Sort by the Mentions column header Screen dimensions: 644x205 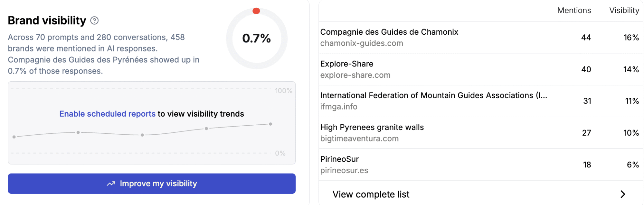[x=574, y=10]
